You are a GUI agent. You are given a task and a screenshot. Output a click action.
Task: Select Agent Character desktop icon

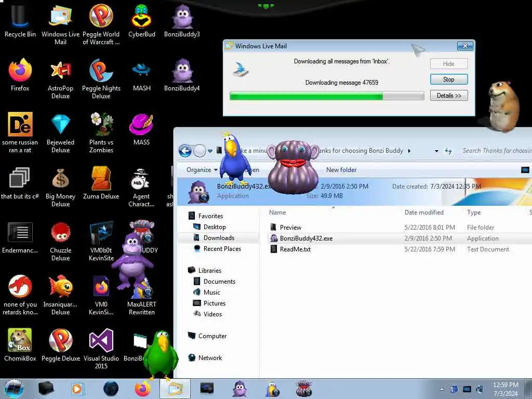pos(141,187)
